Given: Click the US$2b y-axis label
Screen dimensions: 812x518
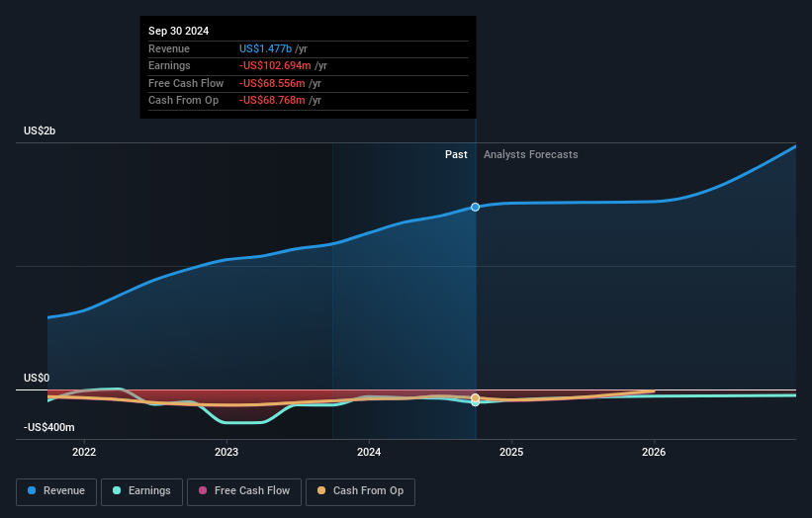Looking at the screenshot, I should pyautogui.click(x=40, y=130).
